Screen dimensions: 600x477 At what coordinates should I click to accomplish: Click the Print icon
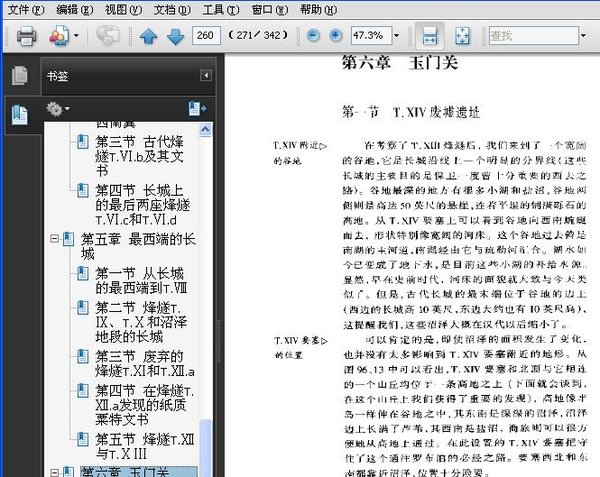pyautogui.click(x=26, y=36)
